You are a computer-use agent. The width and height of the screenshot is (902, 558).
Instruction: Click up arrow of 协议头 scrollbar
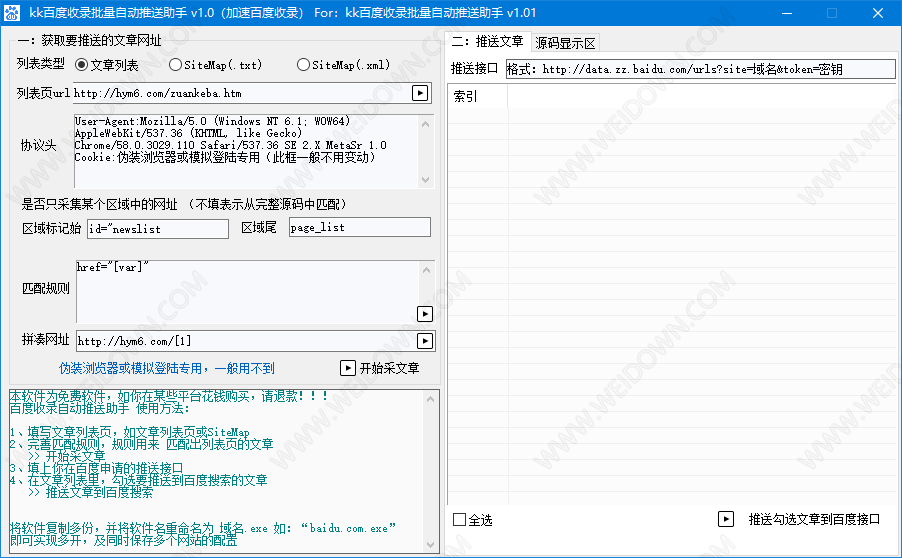(426, 123)
